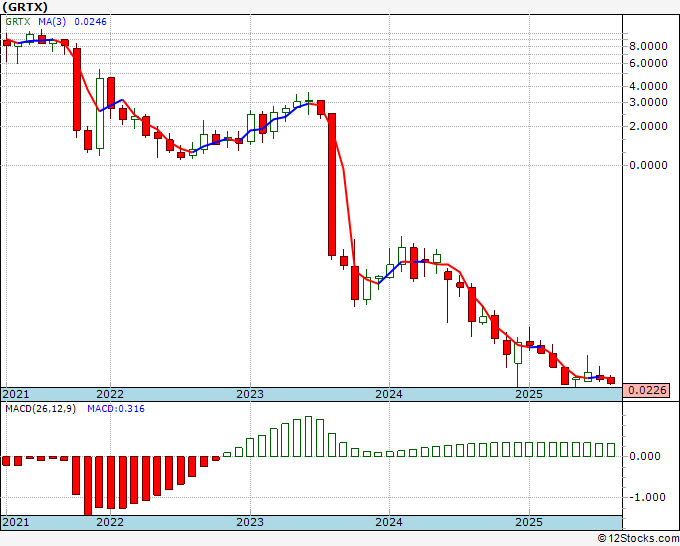Click the 2024 label on MACD time axis
The width and height of the screenshot is (680, 546).
click(389, 522)
